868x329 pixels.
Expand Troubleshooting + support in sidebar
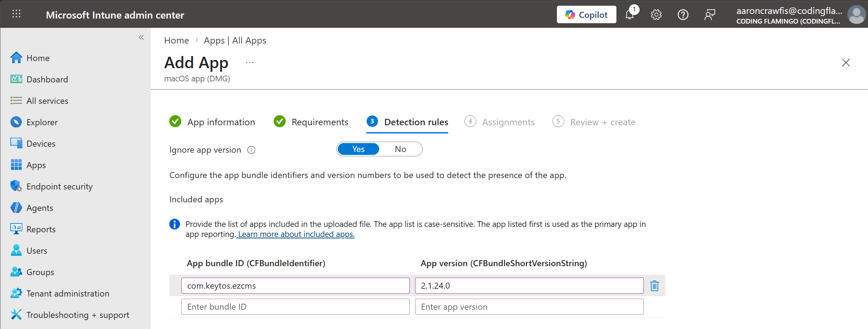click(x=78, y=314)
